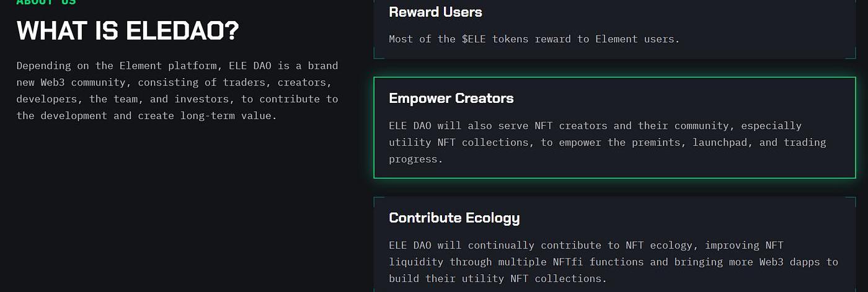Click 'Element users' in Reward Users description

tap(636, 39)
